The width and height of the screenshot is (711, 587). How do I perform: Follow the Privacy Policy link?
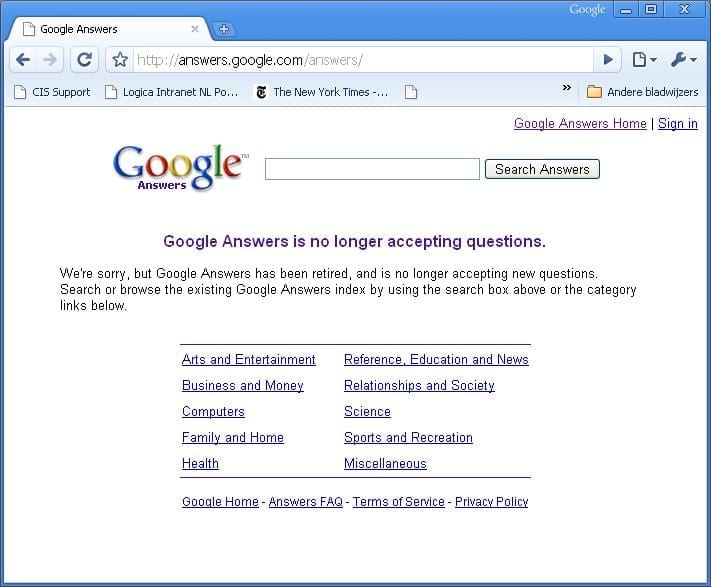tap(492, 502)
